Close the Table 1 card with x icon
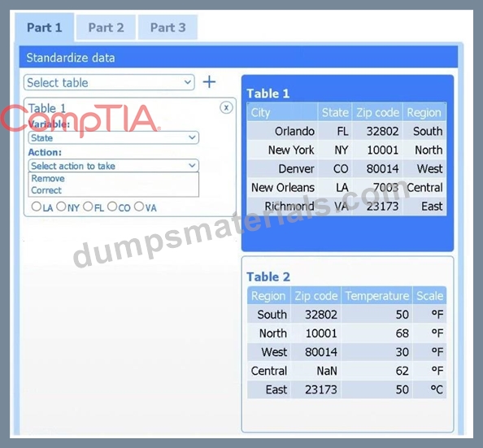 click(226, 107)
